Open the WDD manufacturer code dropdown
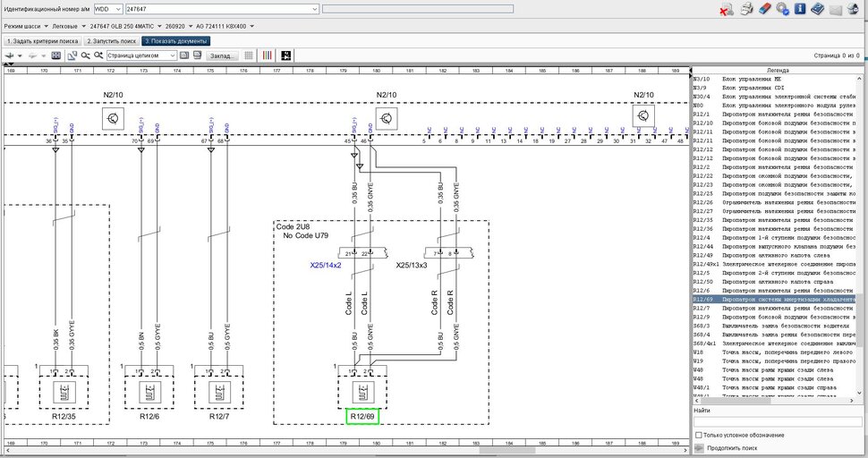 pos(118,9)
